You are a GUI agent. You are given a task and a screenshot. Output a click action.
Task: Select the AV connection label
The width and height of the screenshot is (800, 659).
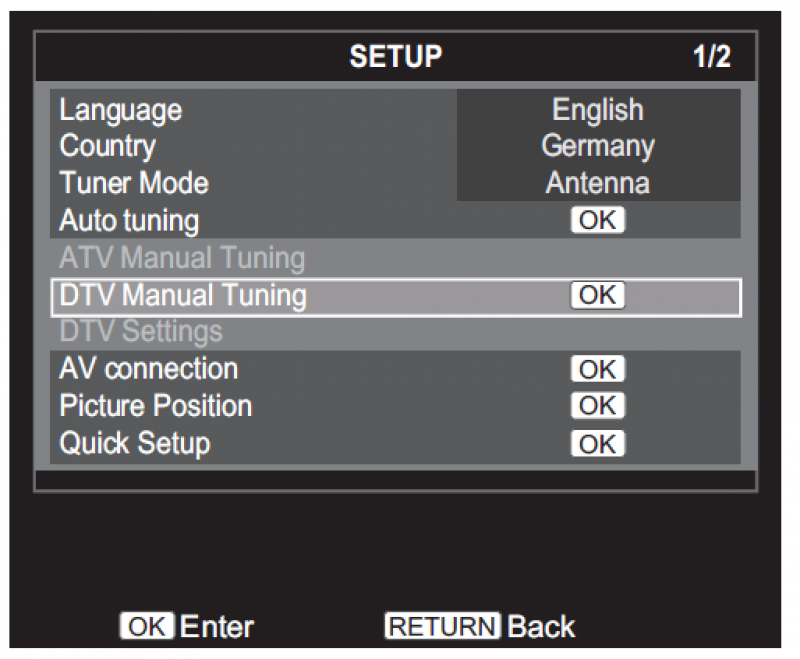(148, 369)
